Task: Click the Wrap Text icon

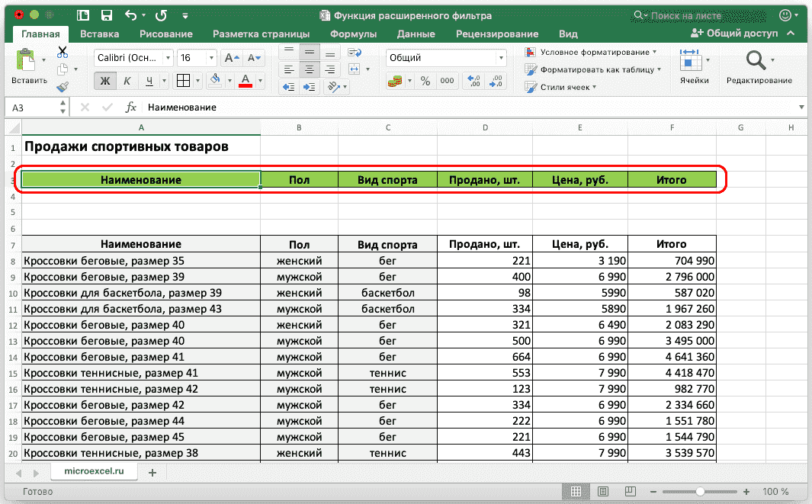Action: click(354, 52)
